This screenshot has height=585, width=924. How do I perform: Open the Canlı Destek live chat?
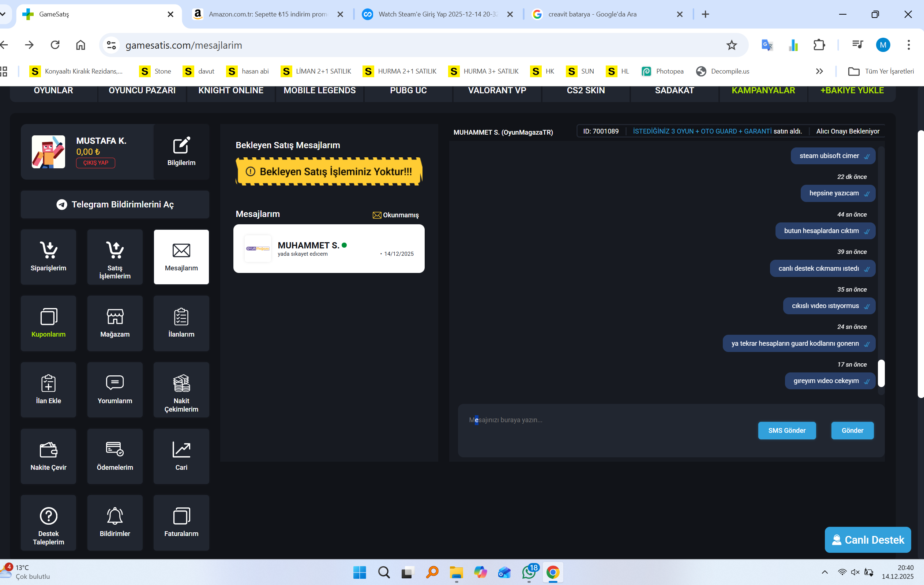tap(868, 540)
